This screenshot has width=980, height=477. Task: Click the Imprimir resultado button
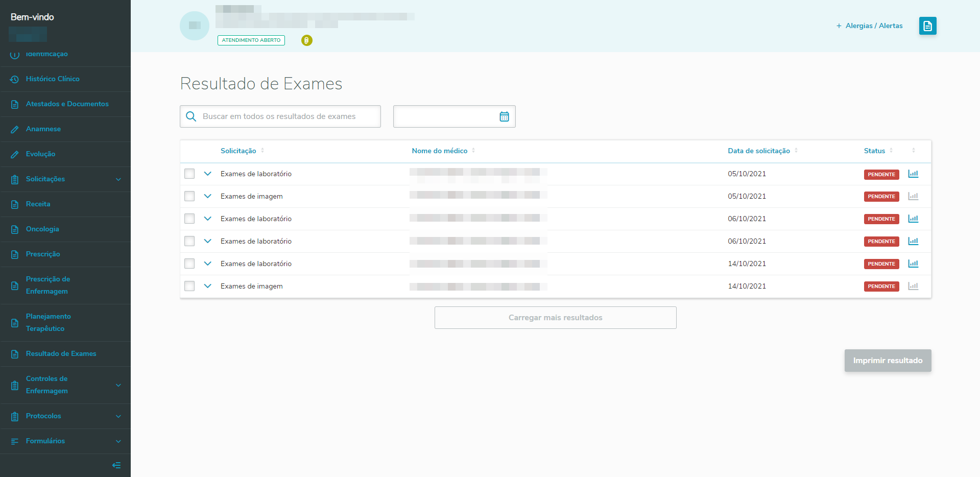click(x=888, y=361)
